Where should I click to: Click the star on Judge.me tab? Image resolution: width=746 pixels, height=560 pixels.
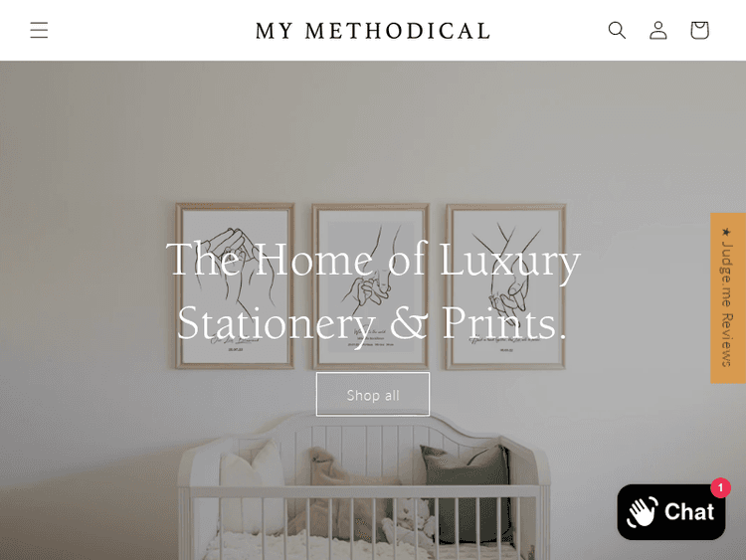pos(726,232)
